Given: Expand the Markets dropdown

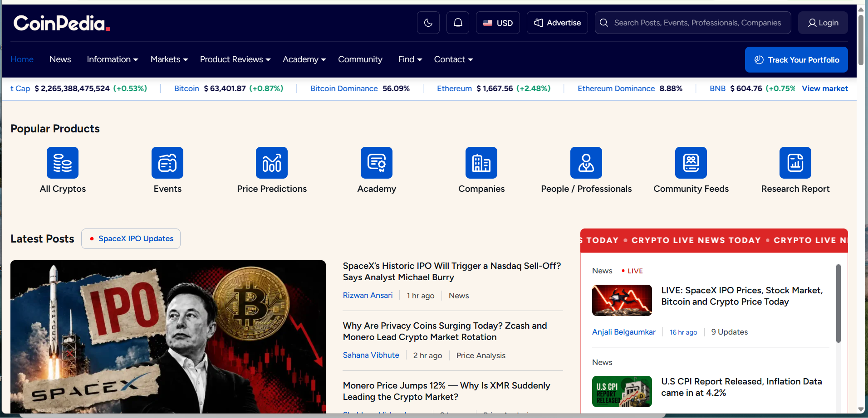Looking at the screenshot, I should pos(169,59).
